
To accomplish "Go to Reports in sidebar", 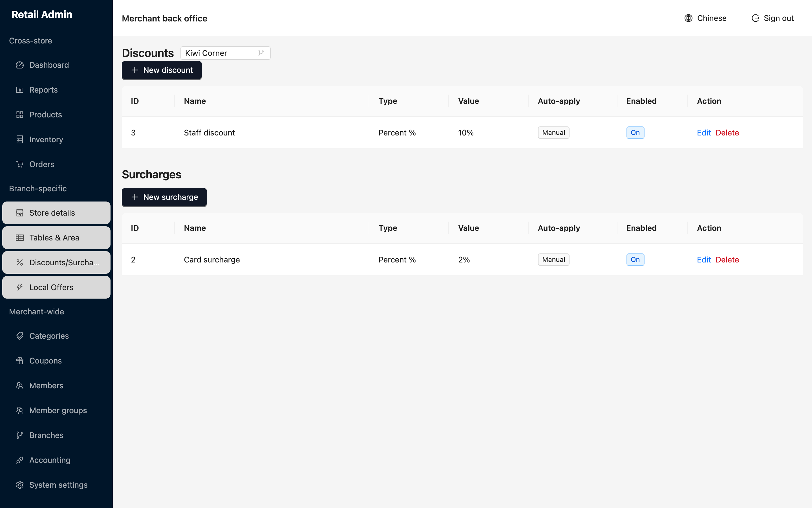I will (x=56, y=90).
